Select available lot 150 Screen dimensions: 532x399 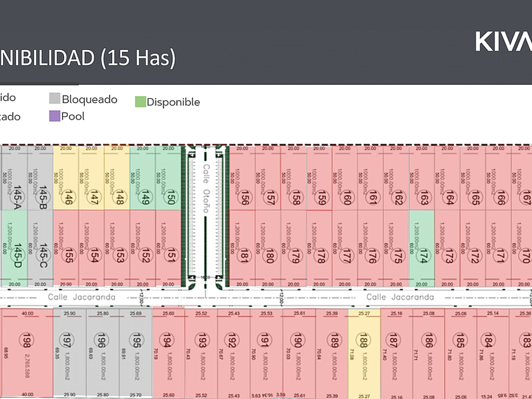168,178
